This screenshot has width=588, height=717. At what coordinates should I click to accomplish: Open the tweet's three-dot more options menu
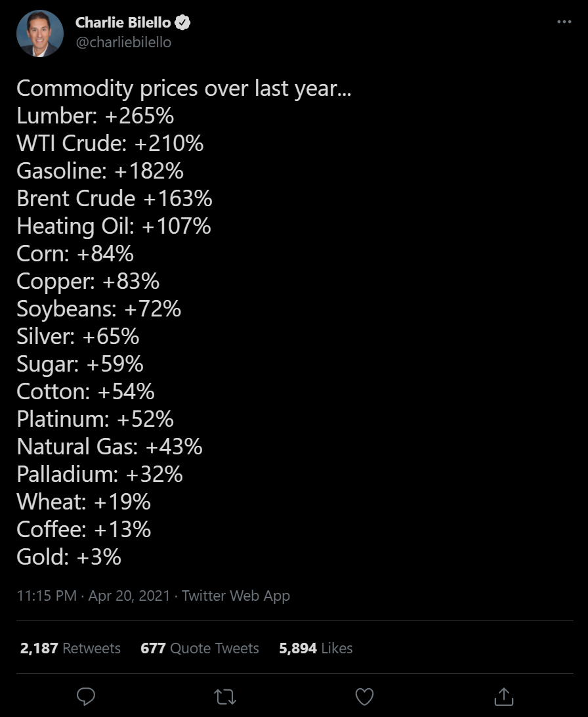564,22
